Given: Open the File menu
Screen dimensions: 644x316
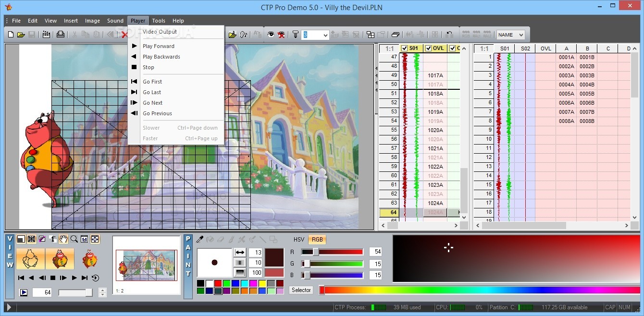Looking at the screenshot, I should click(16, 21).
